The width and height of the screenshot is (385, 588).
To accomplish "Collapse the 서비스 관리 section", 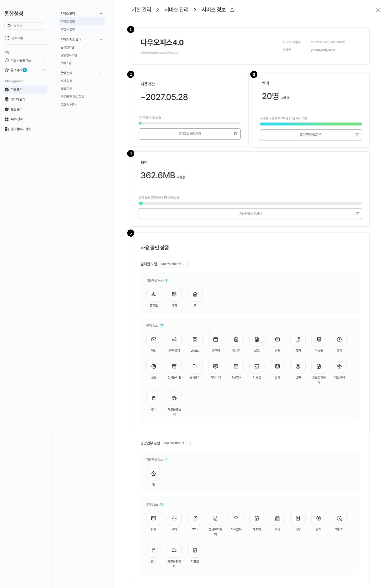I will [101, 13].
